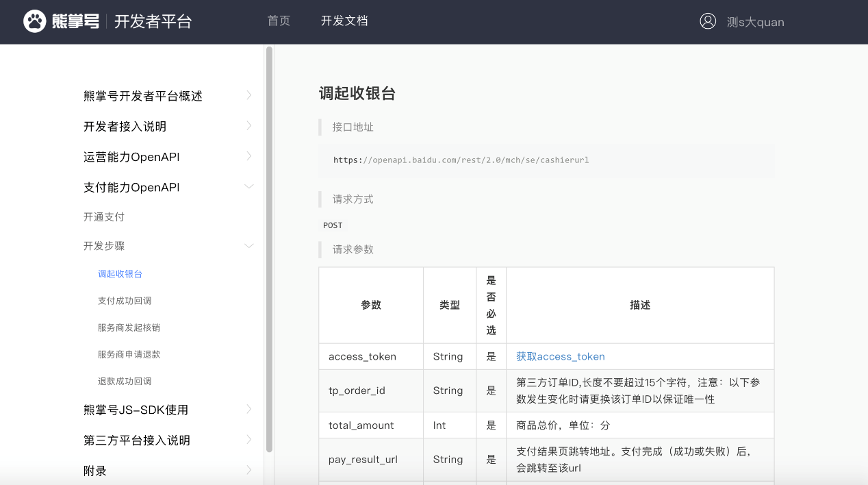The width and height of the screenshot is (868, 485).
Task: Collapse chevron next to 支付能力OpenAPI
Action: [249, 186]
